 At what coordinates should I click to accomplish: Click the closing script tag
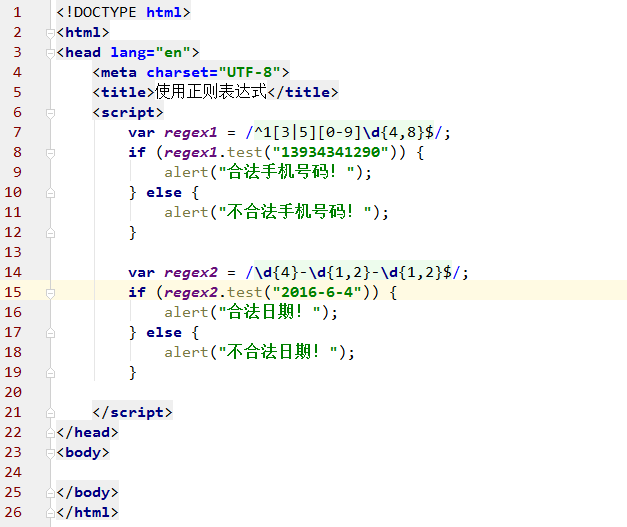132,412
